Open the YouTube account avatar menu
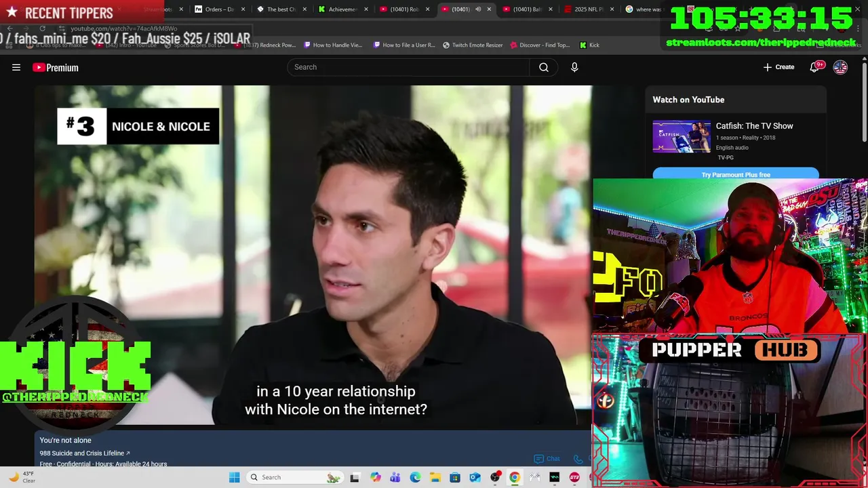The width and height of the screenshot is (868, 488). coord(840,67)
